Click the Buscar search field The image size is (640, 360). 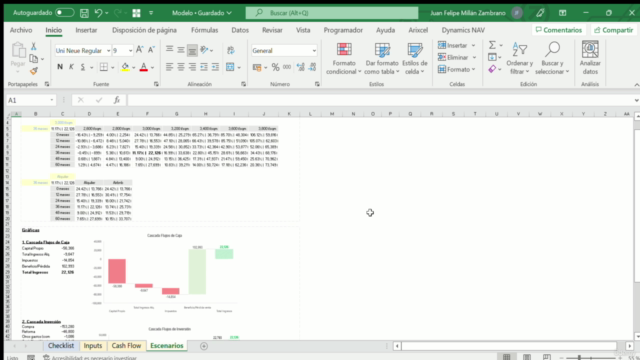331,13
